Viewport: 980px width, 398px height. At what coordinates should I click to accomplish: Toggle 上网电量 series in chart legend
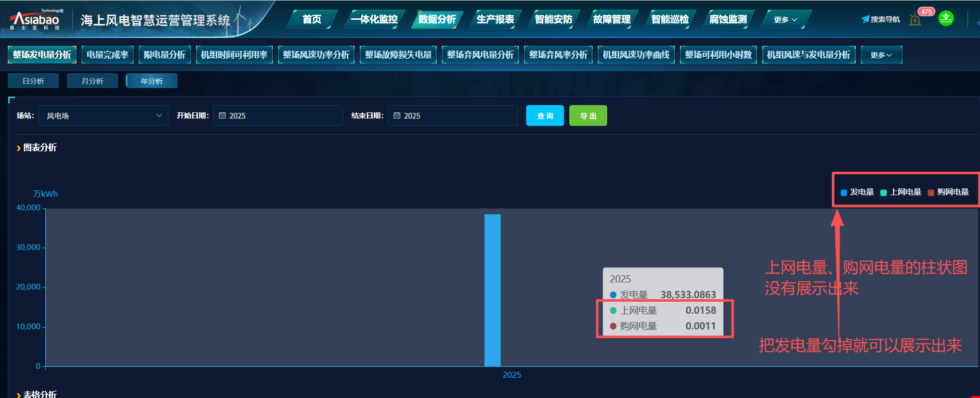click(900, 192)
